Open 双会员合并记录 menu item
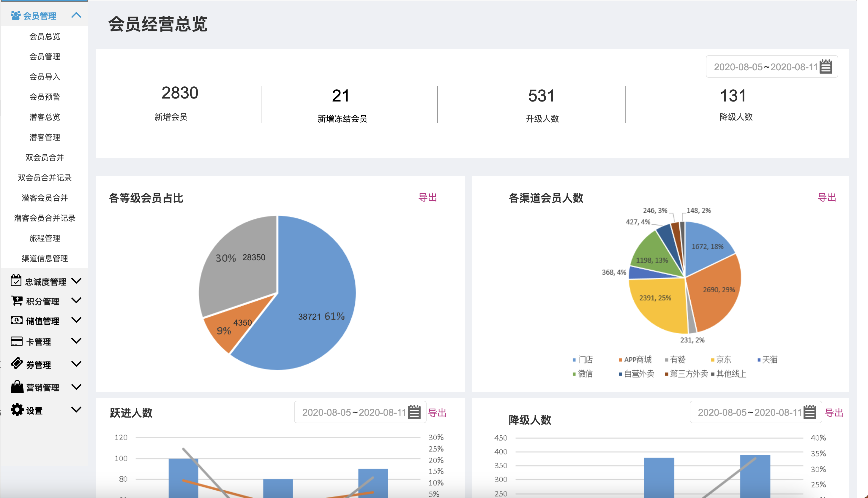Image resolution: width=868 pixels, height=498 pixels. (x=45, y=177)
